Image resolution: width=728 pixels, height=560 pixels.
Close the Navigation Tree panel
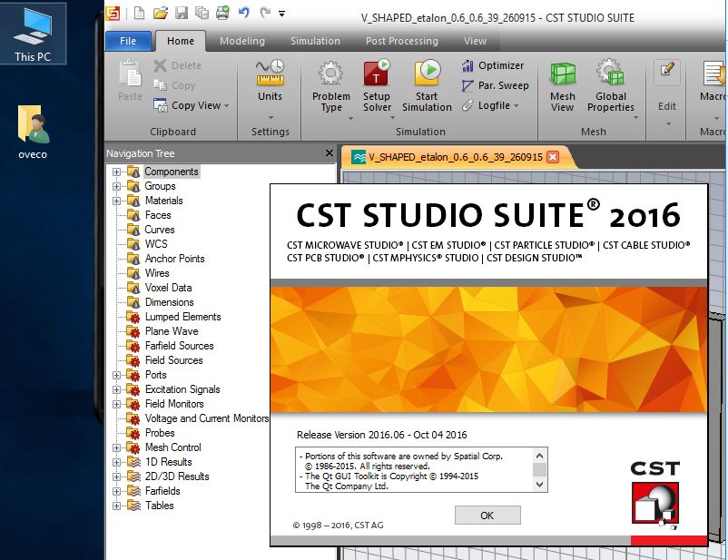(x=330, y=152)
